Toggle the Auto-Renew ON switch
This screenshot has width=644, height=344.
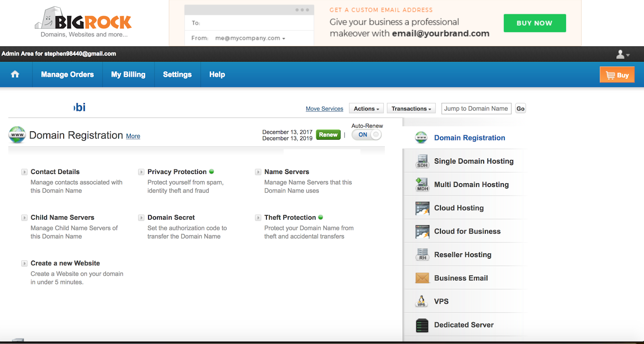(367, 135)
